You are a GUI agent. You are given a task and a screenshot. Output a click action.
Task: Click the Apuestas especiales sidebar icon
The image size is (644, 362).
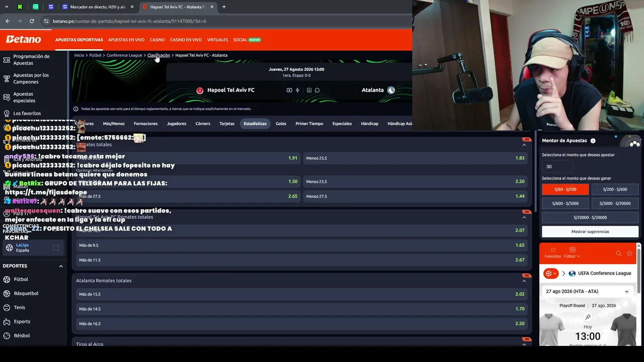[x=7, y=98]
